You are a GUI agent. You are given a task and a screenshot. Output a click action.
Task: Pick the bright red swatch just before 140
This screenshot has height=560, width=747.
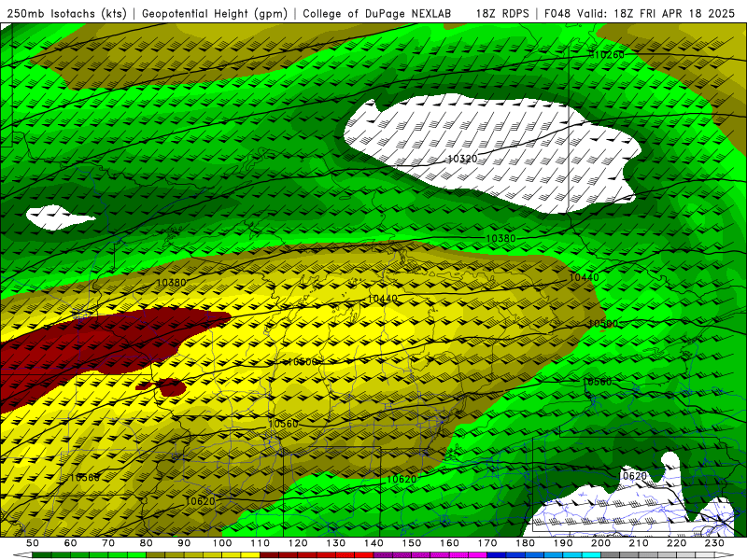point(364,555)
